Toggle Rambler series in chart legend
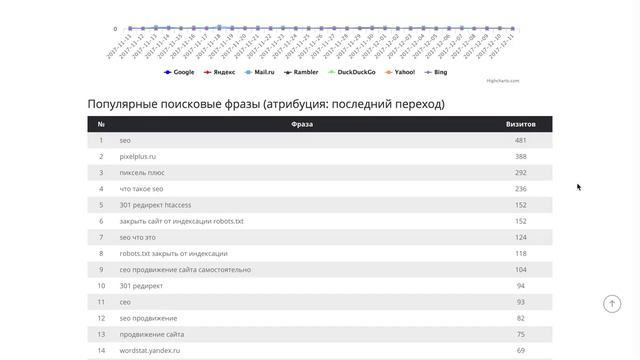Viewport: 640px width, 360px height. (301, 72)
